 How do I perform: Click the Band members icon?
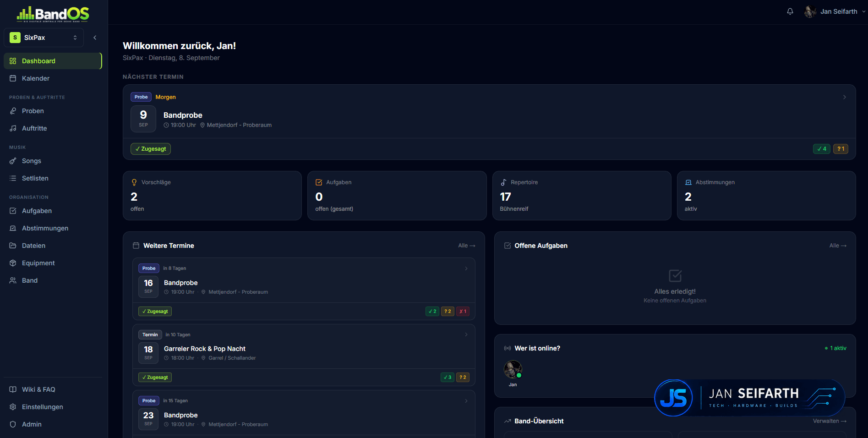click(x=13, y=280)
